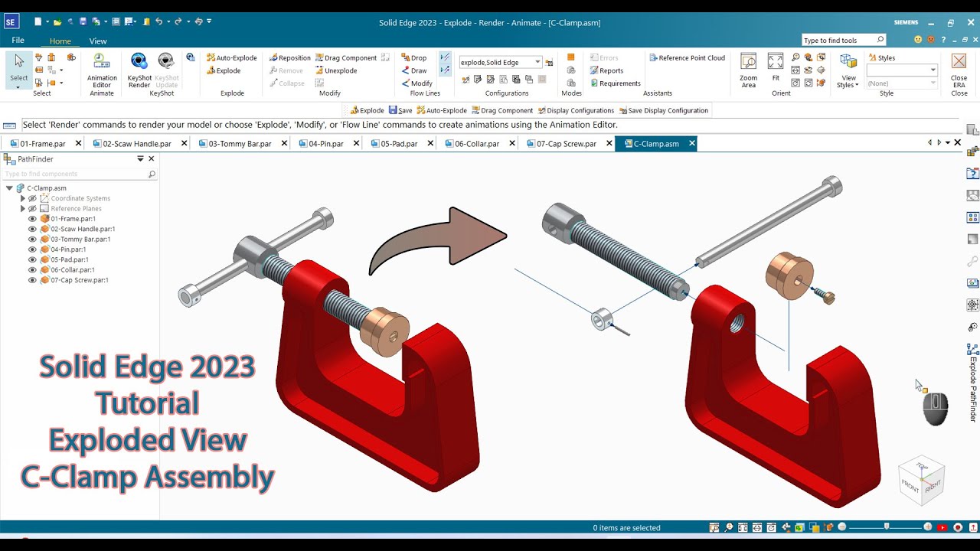
Task: Show the Reference Planes node
Action: pyautogui.click(x=32, y=208)
